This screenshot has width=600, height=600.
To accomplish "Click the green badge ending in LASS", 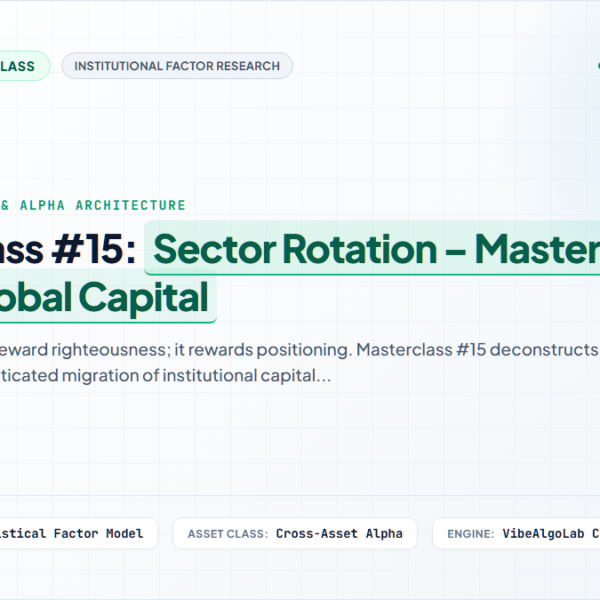I will (x=24, y=66).
